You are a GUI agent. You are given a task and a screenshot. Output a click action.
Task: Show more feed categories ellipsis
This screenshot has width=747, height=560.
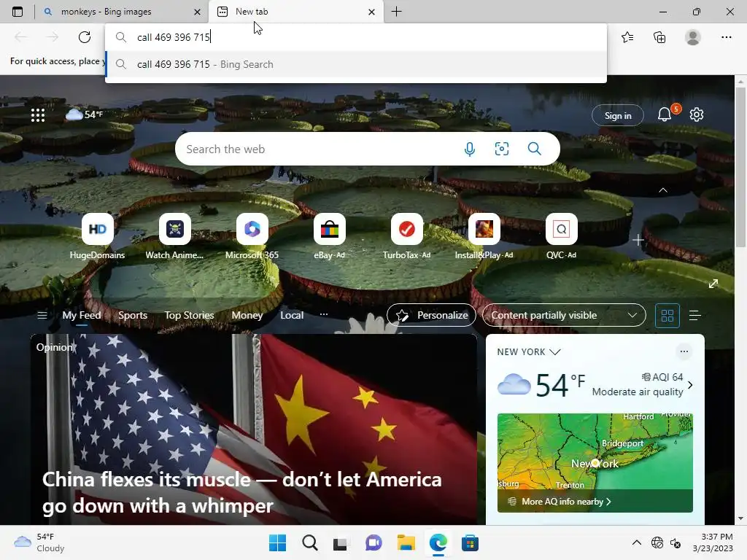click(x=323, y=314)
